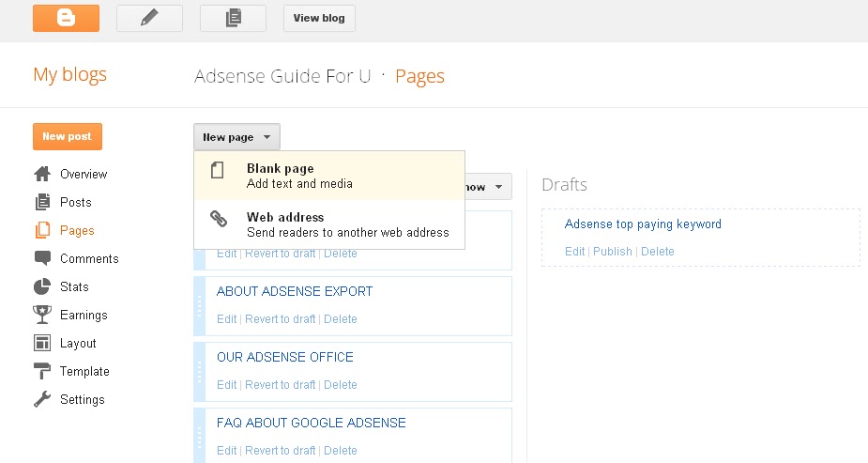
Task: Delete the FAQ ABOUT GOOGLE ADSENSE page
Action: pyautogui.click(x=341, y=451)
